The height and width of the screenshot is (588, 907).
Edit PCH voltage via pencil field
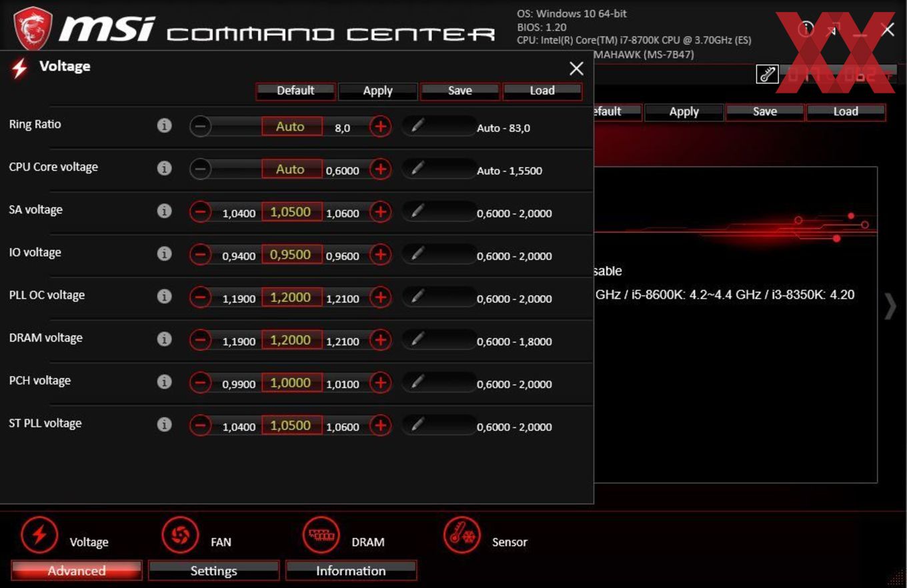tap(438, 383)
